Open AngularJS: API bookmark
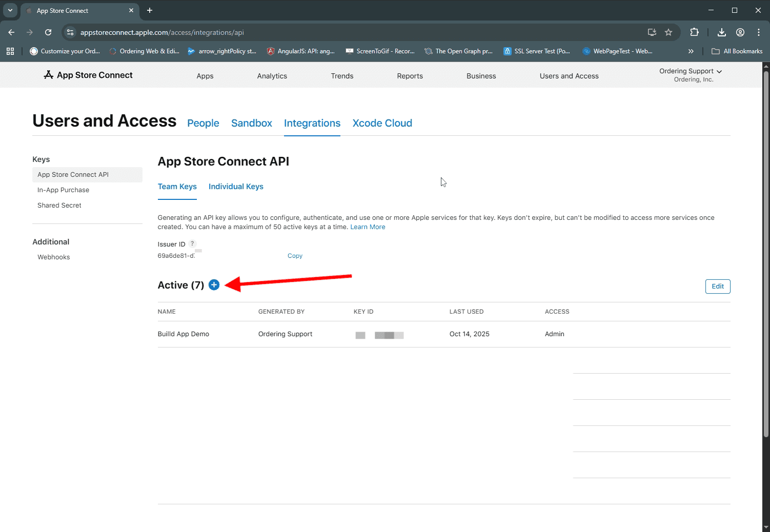 coord(301,51)
